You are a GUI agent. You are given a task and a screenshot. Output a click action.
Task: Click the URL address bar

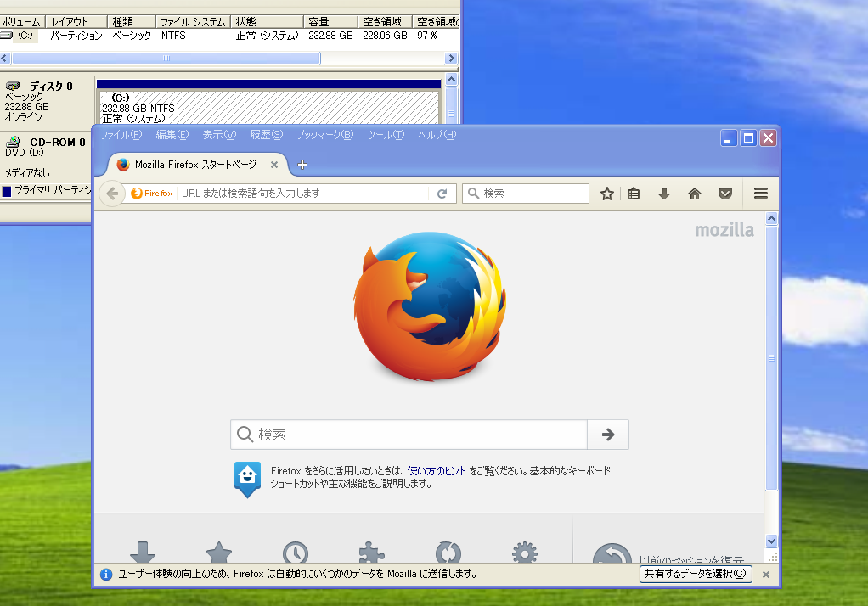280,194
